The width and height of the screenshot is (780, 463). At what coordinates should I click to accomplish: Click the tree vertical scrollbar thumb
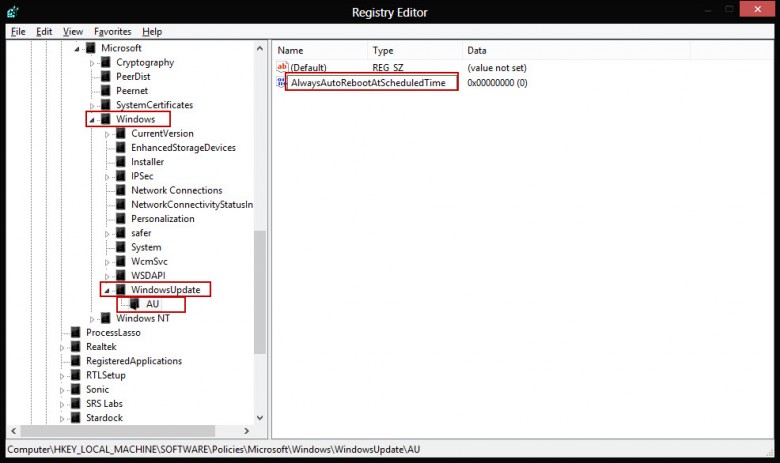coord(260,292)
